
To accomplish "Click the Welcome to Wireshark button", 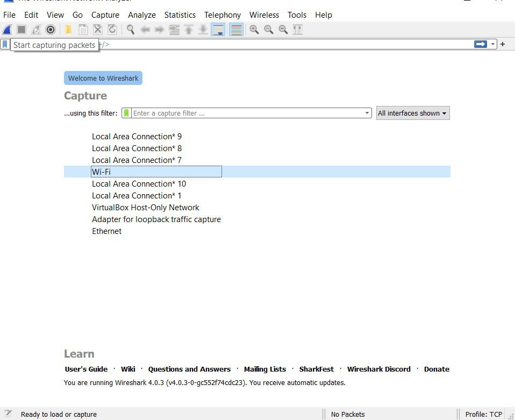I will tap(103, 78).
